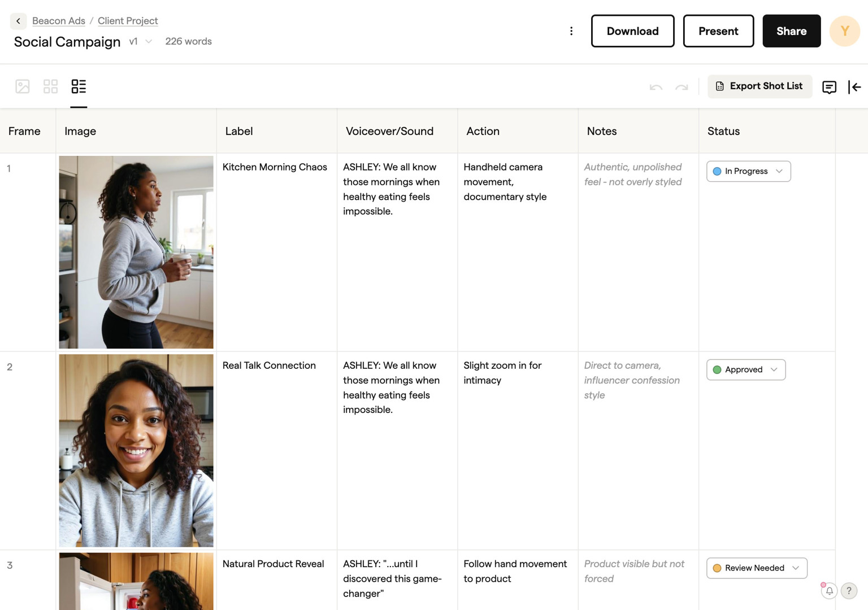Click the undo arrow icon
This screenshot has width=868, height=610.
click(x=656, y=87)
